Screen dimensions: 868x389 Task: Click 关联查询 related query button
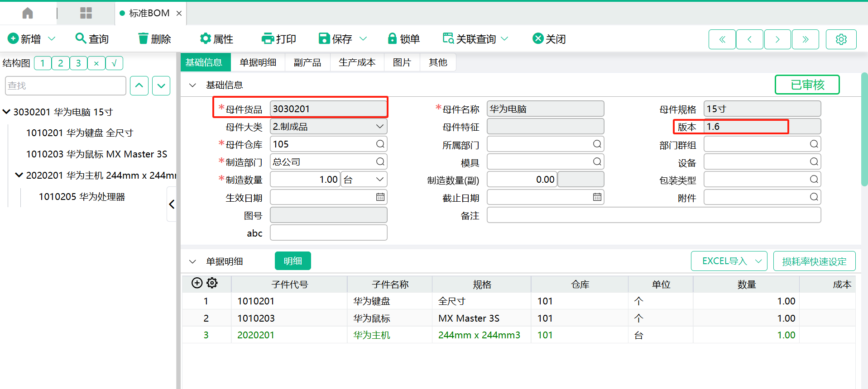pos(470,39)
